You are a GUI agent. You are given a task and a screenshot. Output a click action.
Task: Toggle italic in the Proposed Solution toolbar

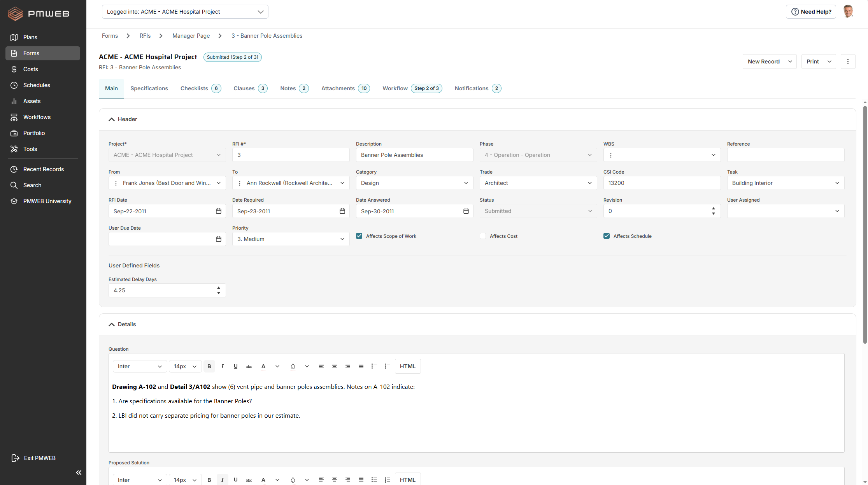click(x=223, y=480)
